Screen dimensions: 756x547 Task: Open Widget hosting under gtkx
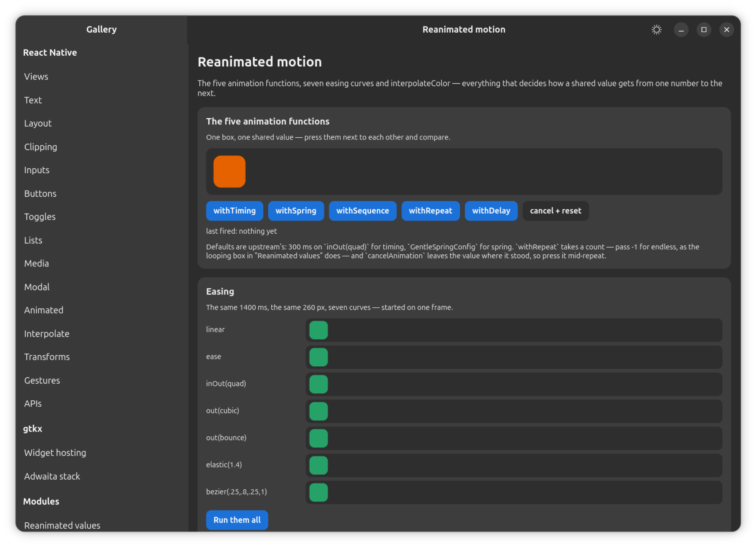tap(55, 453)
